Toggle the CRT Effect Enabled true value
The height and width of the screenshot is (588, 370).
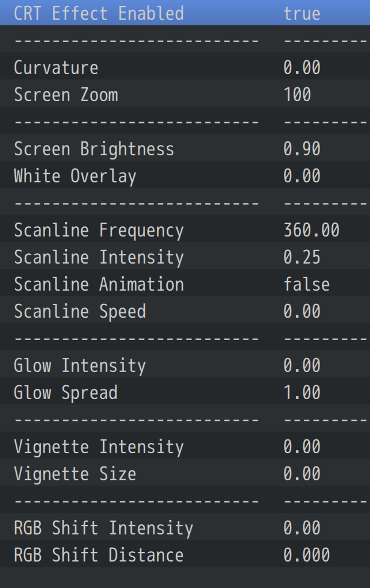point(302,13)
